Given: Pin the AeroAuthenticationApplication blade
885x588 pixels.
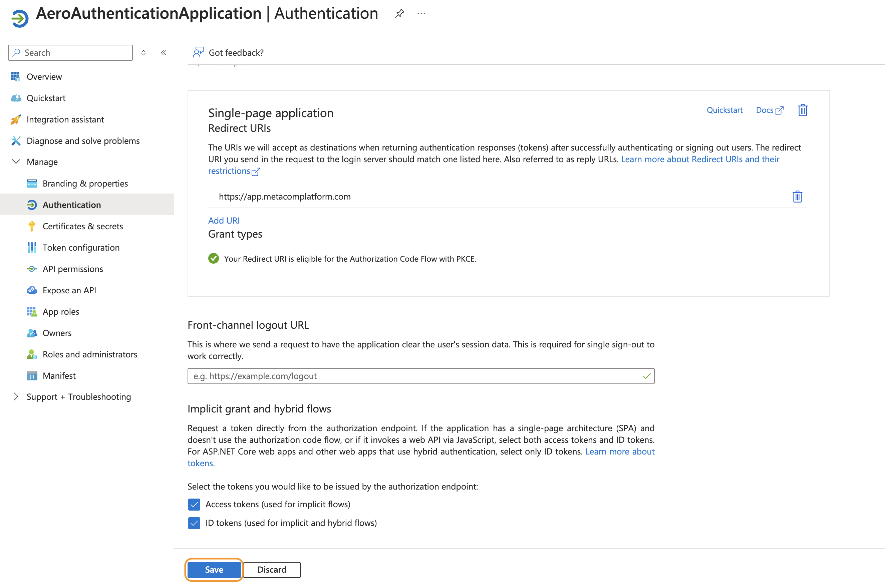Looking at the screenshot, I should point(399,14).
